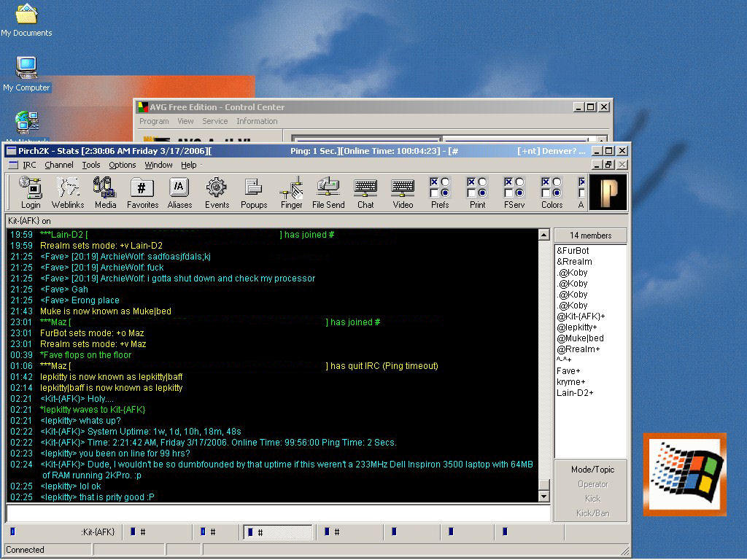Select the Finger tool
The height and width of the screenshot is (560, 747).
[x=291, y=193]
